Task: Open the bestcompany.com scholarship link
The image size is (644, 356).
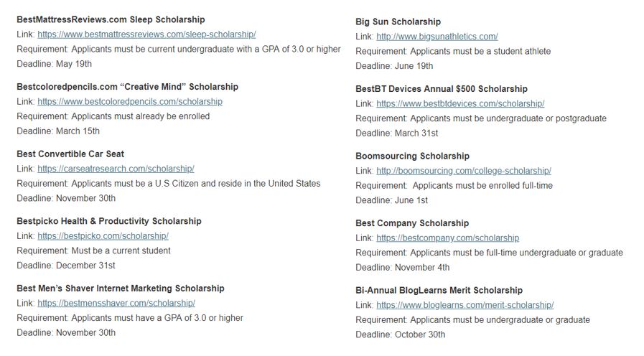Action: (448, 238)
